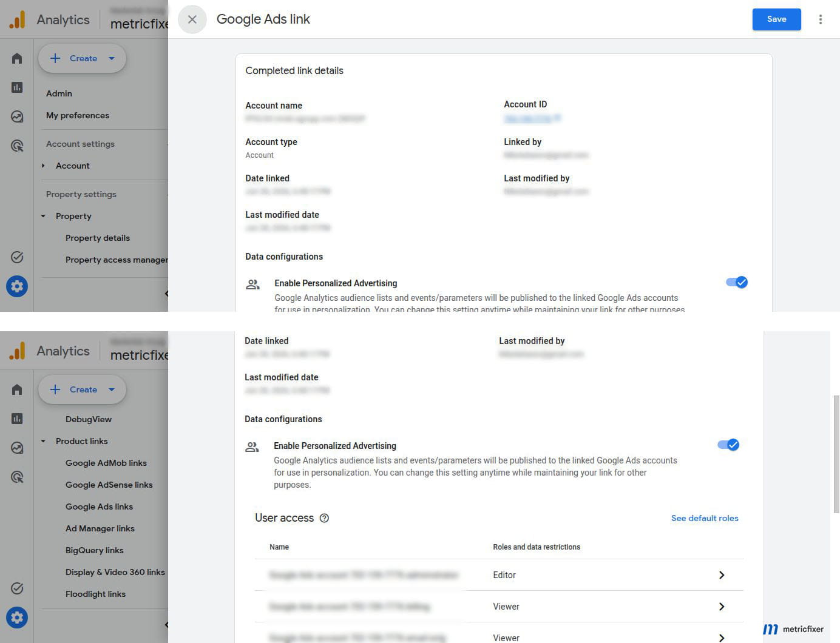Go to Ad Manager links
This screenshot has height=643, width=840.
coord(100,528)
